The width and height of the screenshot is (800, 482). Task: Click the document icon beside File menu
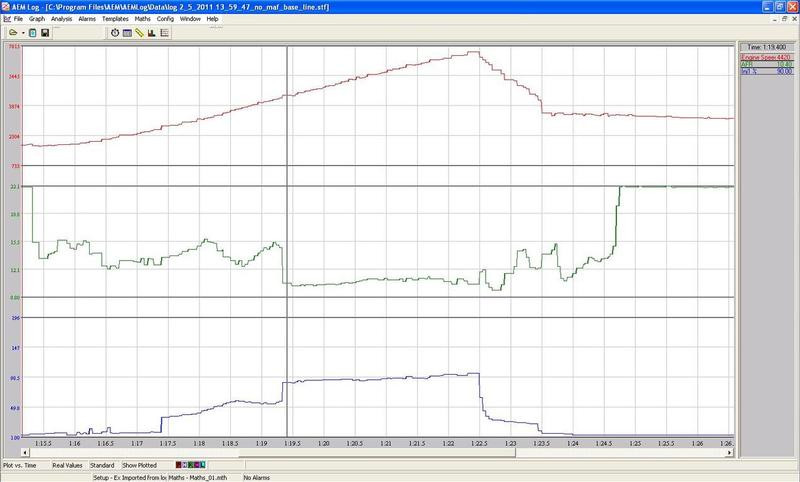7,19
